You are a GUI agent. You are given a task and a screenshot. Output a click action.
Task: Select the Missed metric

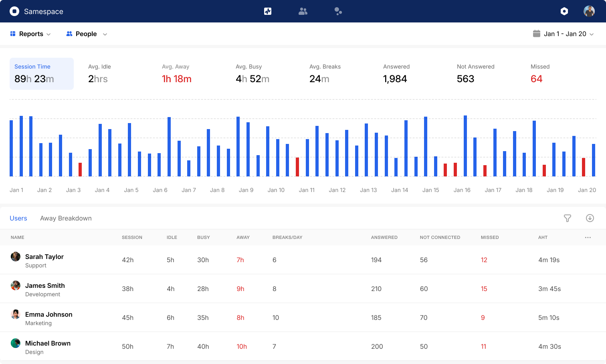540,74
